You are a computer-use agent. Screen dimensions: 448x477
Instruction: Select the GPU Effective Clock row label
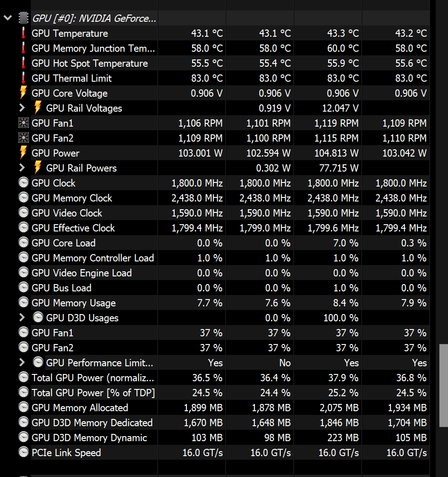point(73,228)
